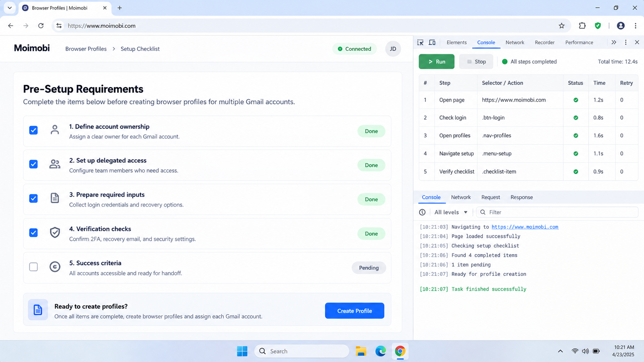Open the tab search dropdown arrow
The width and height of the screenshot is (644, 362).
pyautogui.click(x=10, y=8)
